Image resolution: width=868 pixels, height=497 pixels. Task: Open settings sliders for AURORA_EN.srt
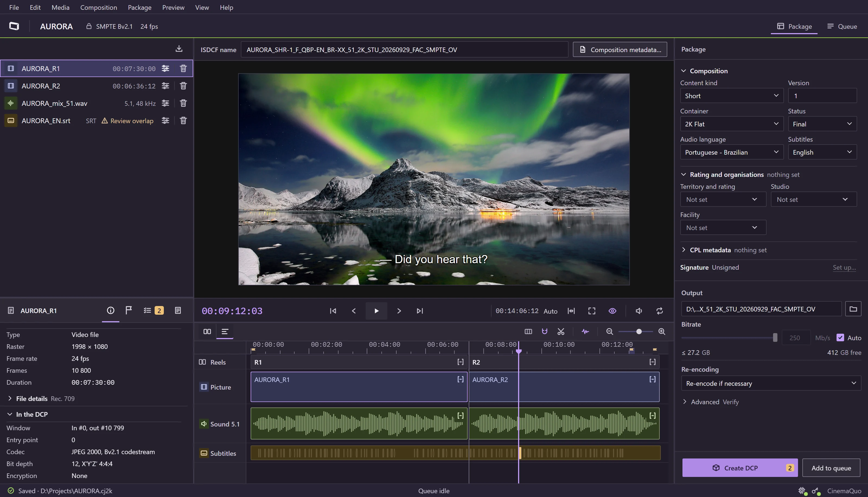(x=165, y=120)
